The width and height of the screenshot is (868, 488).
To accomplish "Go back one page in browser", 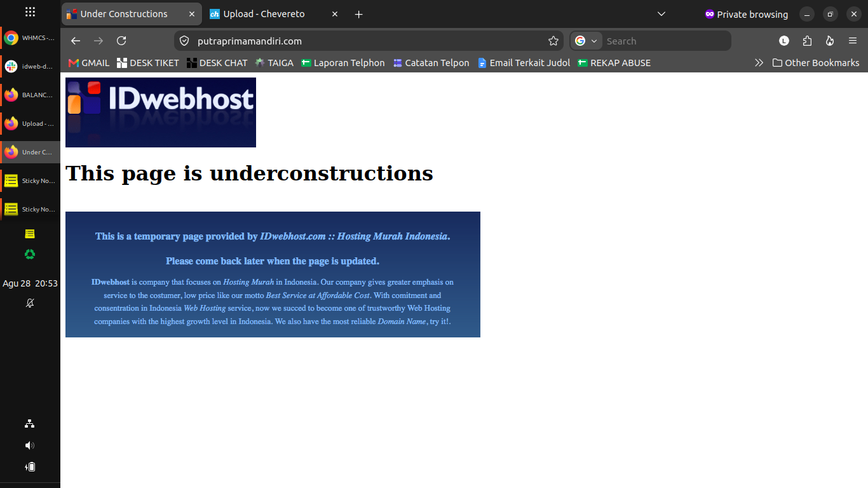I will tap(76, 41).
